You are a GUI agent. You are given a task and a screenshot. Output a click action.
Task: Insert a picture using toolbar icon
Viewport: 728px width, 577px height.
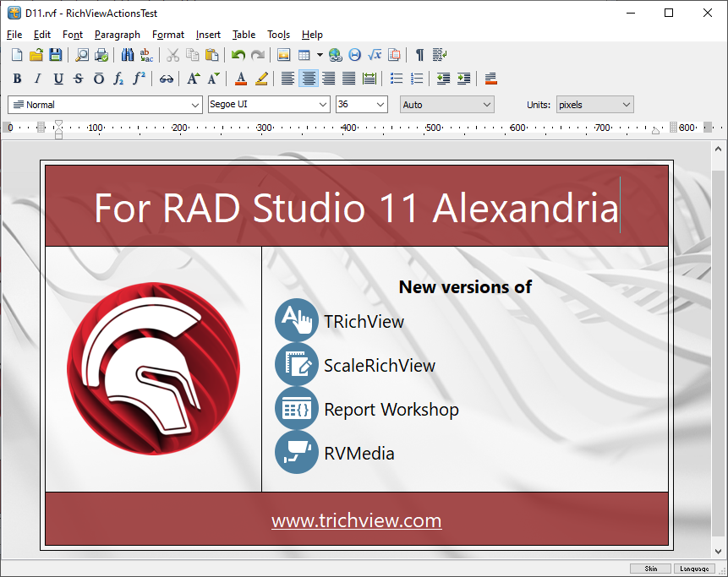coord(283,56)
